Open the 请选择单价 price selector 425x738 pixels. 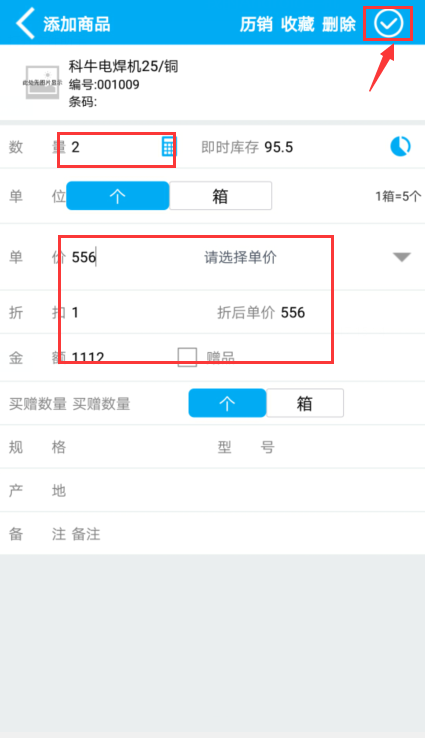point(240,257)
